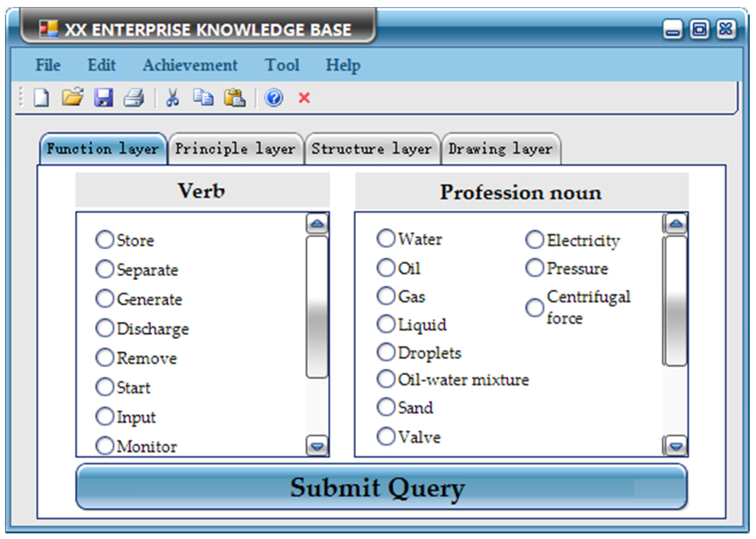
Task: Click the Cut scissors icon
Action: pyautogui.click(x=172, y=98)
